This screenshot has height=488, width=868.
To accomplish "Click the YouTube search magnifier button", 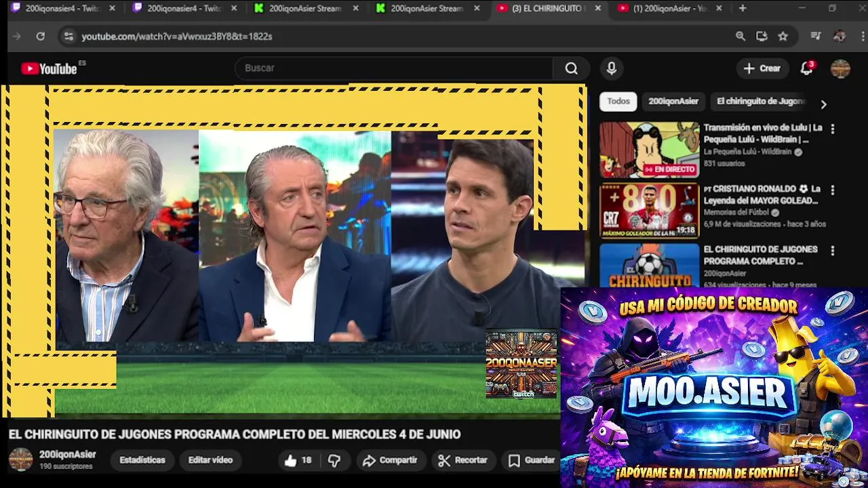I will click(x=572, y=68).
